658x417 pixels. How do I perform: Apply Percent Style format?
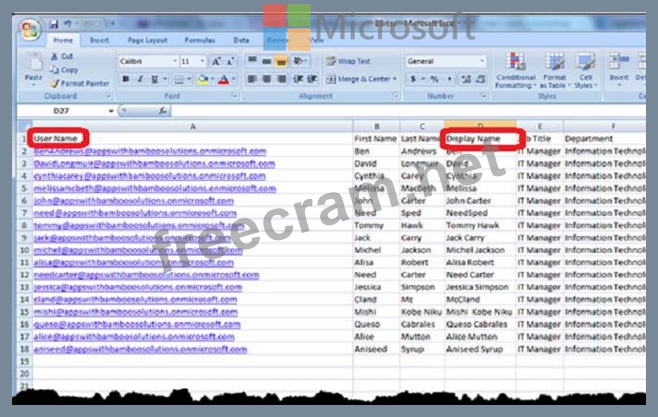click(x=434, y=79)
